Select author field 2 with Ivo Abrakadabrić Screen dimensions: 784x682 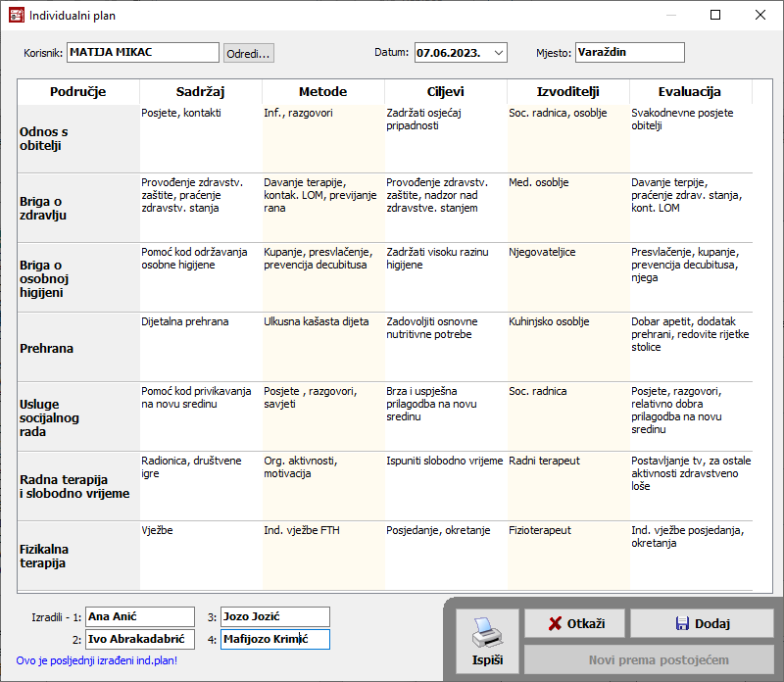coord(140,640)
